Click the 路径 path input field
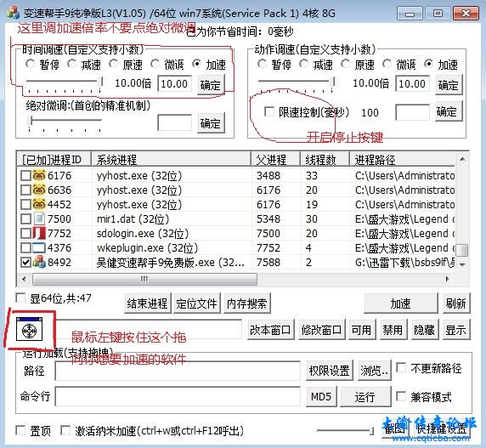Screen dimensions: 486x448 (178, 371)
